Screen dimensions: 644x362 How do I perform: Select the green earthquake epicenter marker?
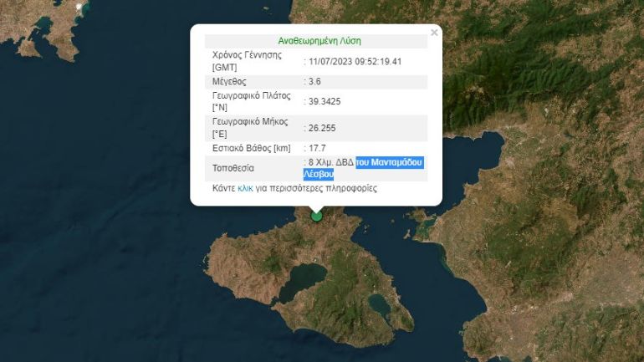coord(316,216)
